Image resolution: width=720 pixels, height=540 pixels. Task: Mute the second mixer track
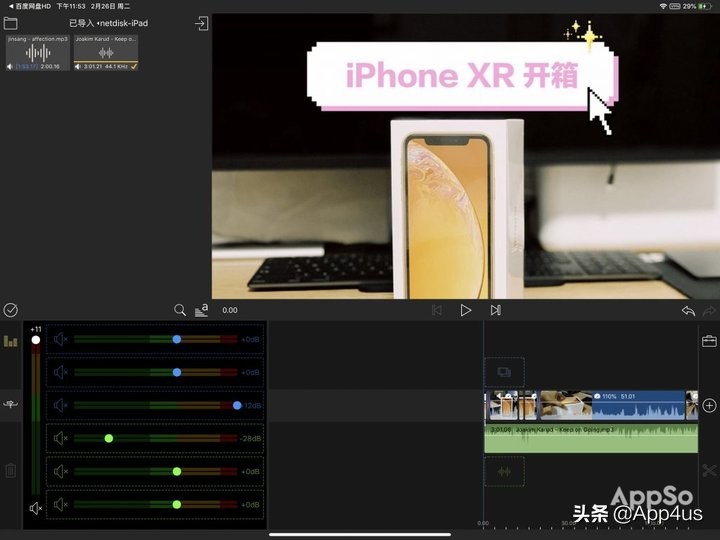coord(61,372)
